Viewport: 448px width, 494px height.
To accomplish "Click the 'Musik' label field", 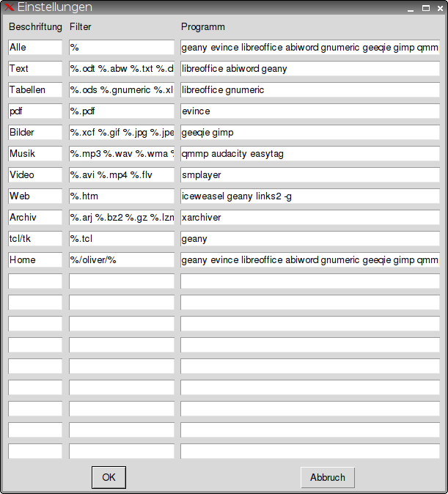I will click(x=35, y=153).
